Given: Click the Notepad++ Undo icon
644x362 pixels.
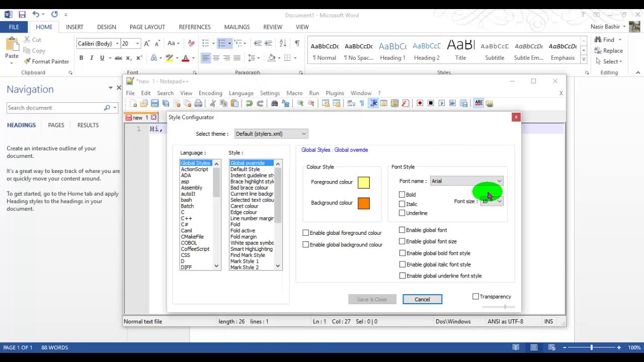Looking at the screenshot, I should (249, 103).
